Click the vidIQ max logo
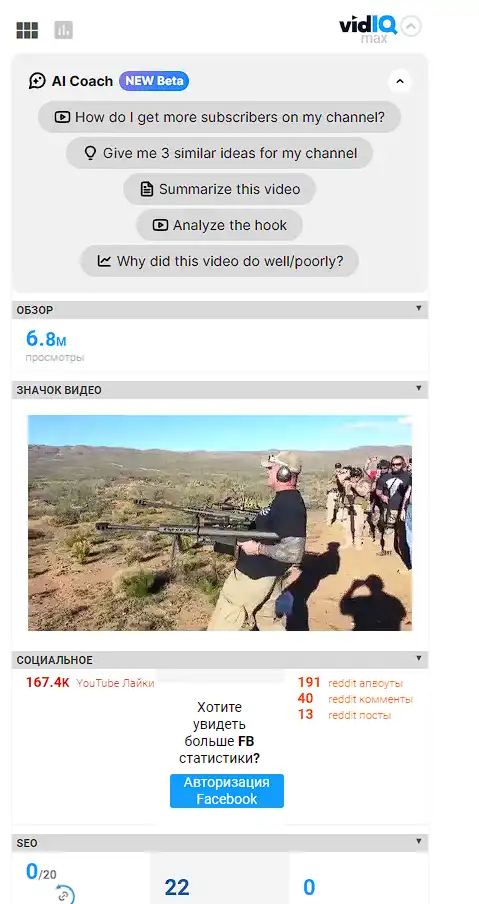The image size is (479, 904). click(x=367, y=29)
